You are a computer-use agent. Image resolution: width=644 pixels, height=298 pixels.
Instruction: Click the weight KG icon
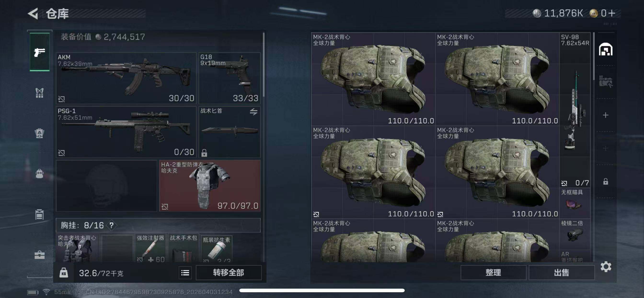pos(64,273)
